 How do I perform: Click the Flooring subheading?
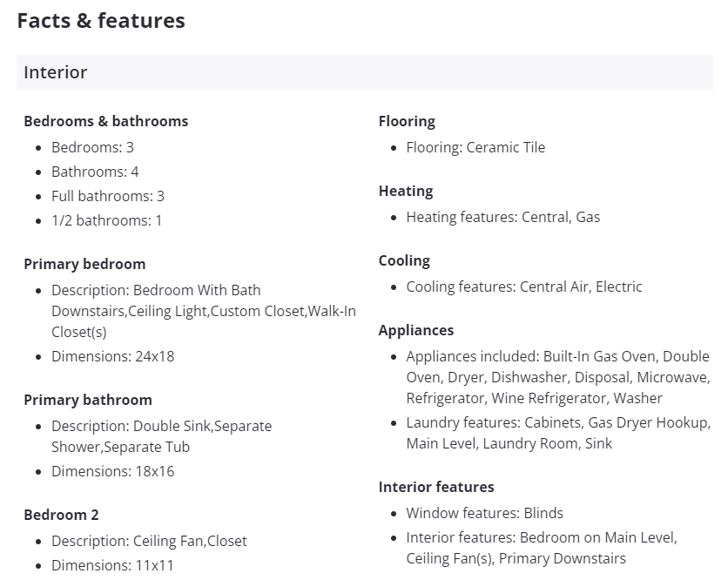407,121
